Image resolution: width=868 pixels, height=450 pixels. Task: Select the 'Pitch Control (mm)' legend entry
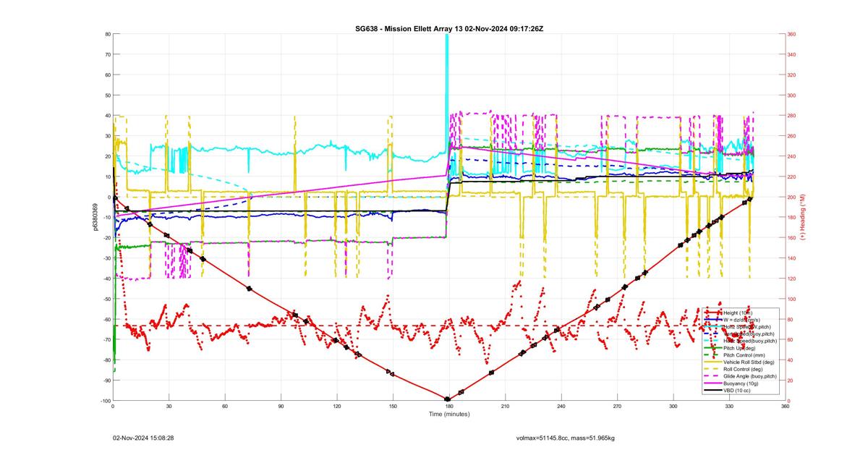coord(744,355)
